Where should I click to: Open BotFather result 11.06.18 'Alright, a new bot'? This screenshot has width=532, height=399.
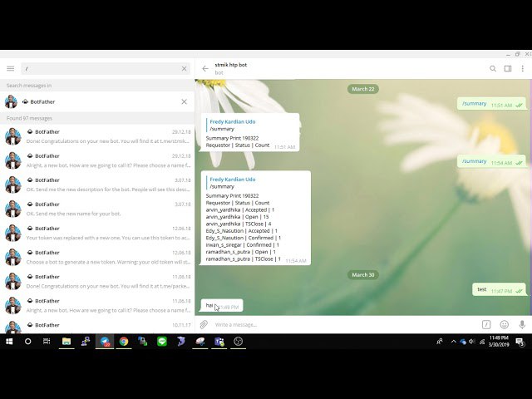(x=97, y=305)
